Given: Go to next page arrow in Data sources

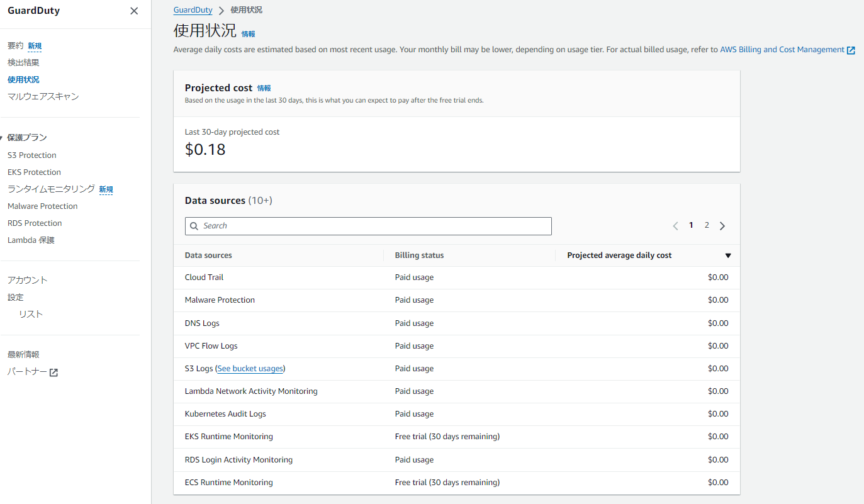Looking at the screenshot, I should [x=722, y=226].
